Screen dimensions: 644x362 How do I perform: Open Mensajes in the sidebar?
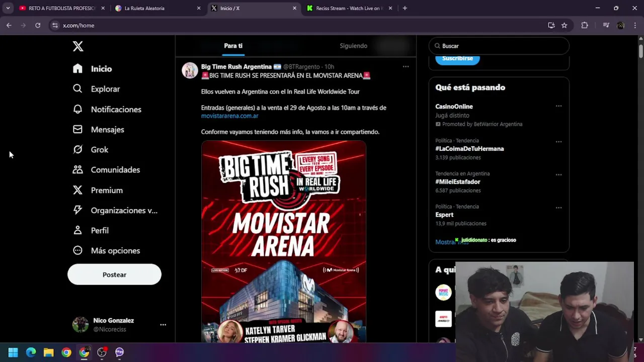(98, 129)
